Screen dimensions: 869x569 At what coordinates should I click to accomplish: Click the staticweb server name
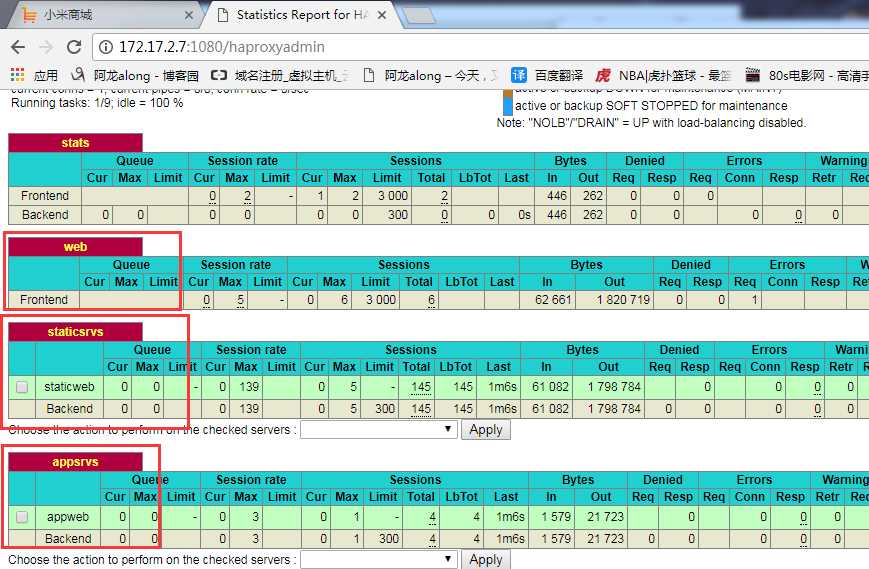click(x=69, y=387)
